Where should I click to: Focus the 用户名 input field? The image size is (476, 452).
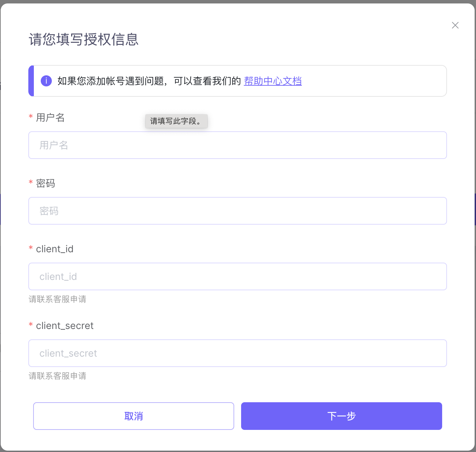tap(237, 145)
